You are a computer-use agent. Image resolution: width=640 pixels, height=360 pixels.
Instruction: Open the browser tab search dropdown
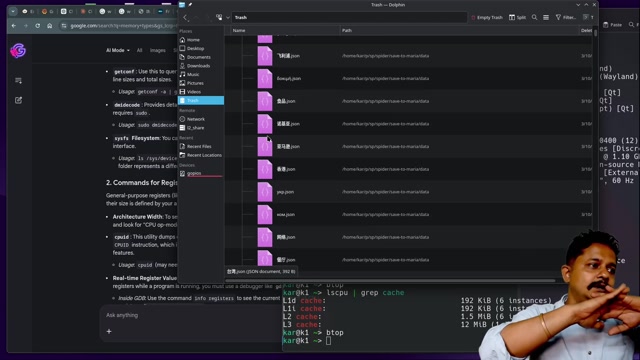[13, 11]
